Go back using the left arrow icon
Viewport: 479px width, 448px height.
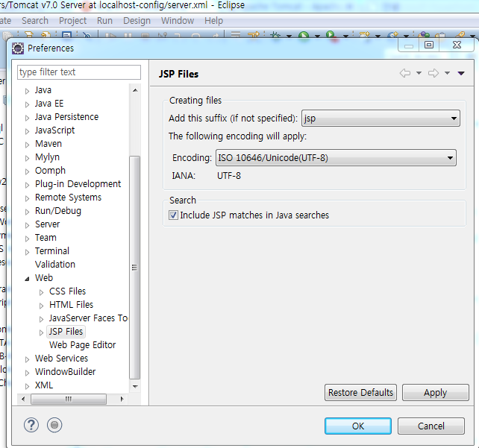[405, 73]
